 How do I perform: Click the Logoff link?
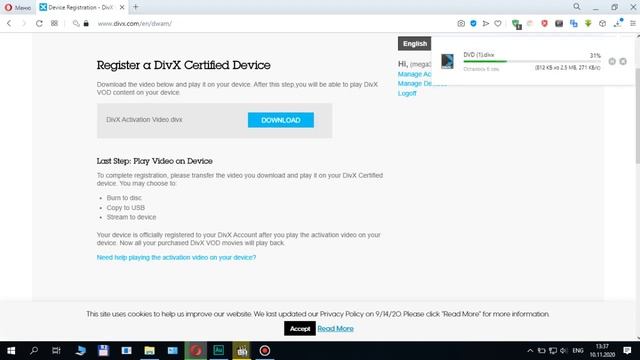(407, 93)
